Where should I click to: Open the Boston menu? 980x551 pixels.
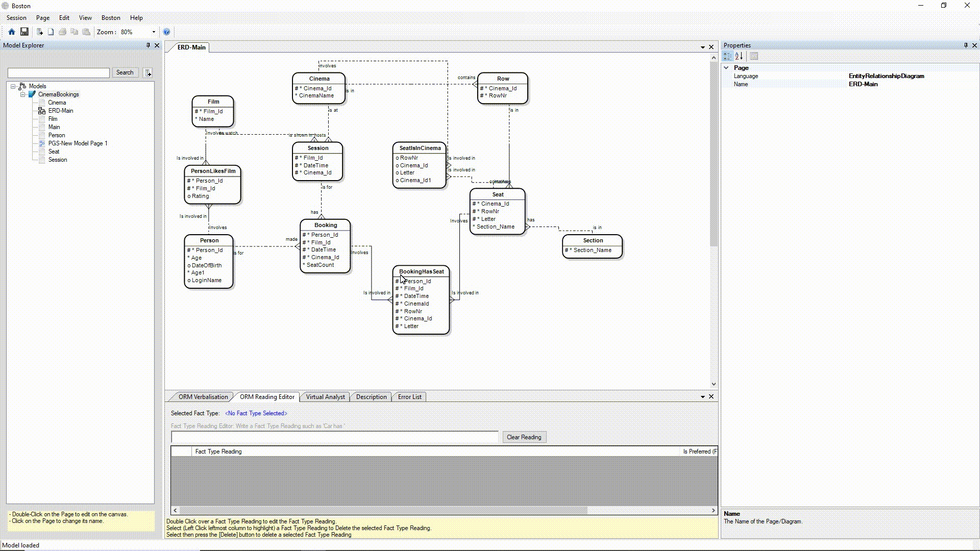[x=111, y=18]
